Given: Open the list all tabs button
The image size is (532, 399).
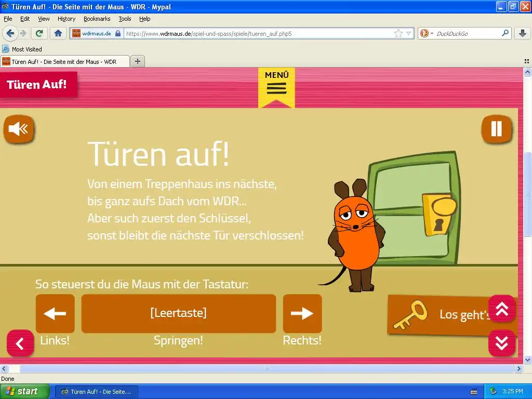Looking at the screenshot, I should (x=527, y=61).
